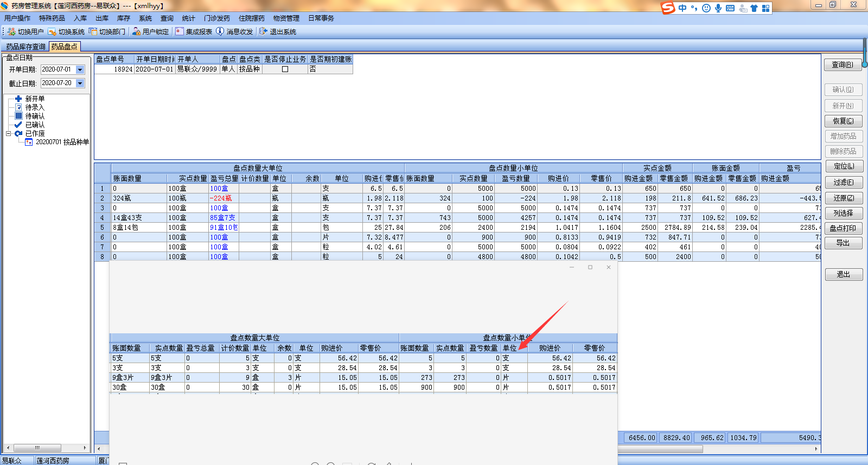Click the pharmacy system title bar logo
The height and width of the screenshot is (465, 868).
(x=5, y=6)
